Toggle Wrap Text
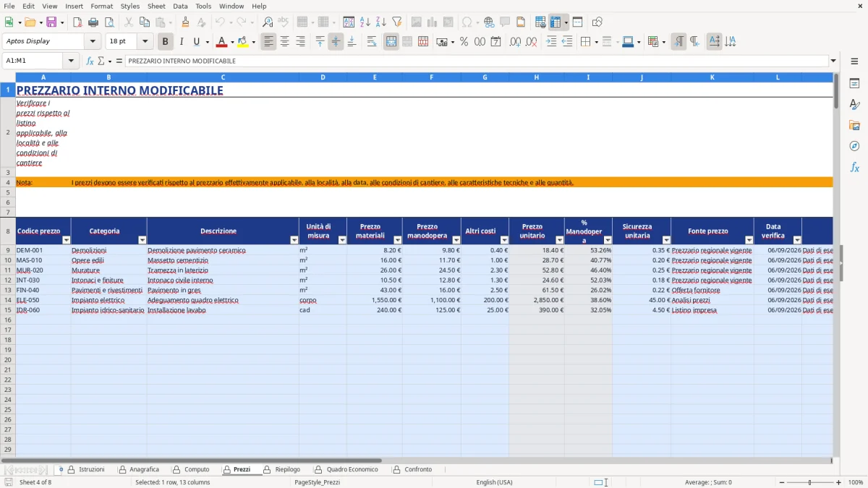The image size is (868, 488). coord(371,42)
